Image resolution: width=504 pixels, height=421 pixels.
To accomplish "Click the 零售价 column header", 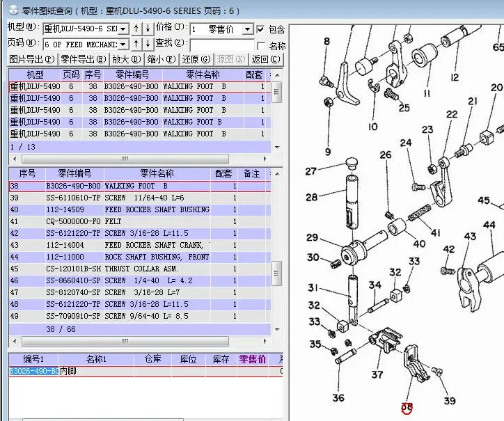I will (x=253, y=359).
